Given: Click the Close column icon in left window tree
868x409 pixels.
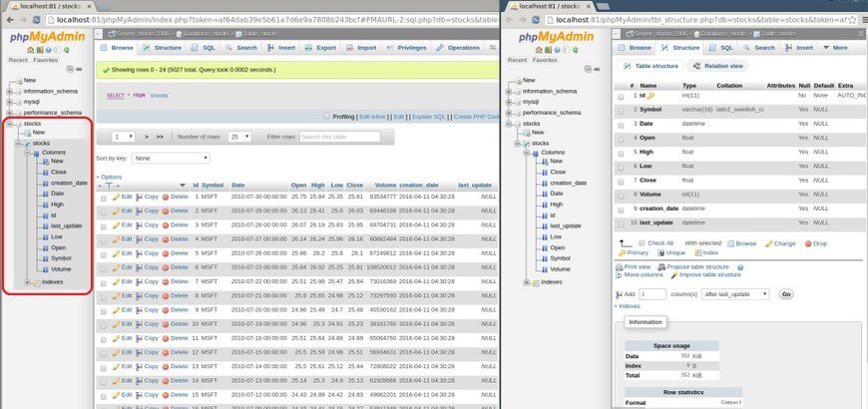Looking at the screenshot, I should (46, 173).
